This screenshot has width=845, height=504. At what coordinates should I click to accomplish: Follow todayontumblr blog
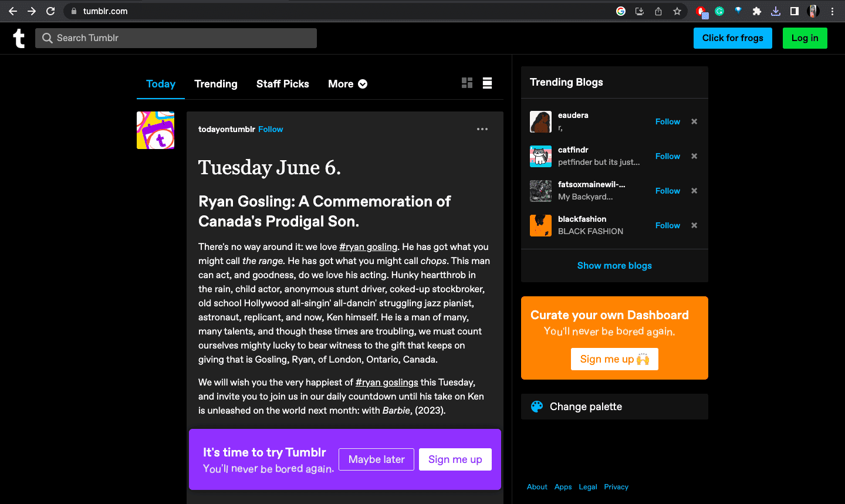[x=271, y=129]
